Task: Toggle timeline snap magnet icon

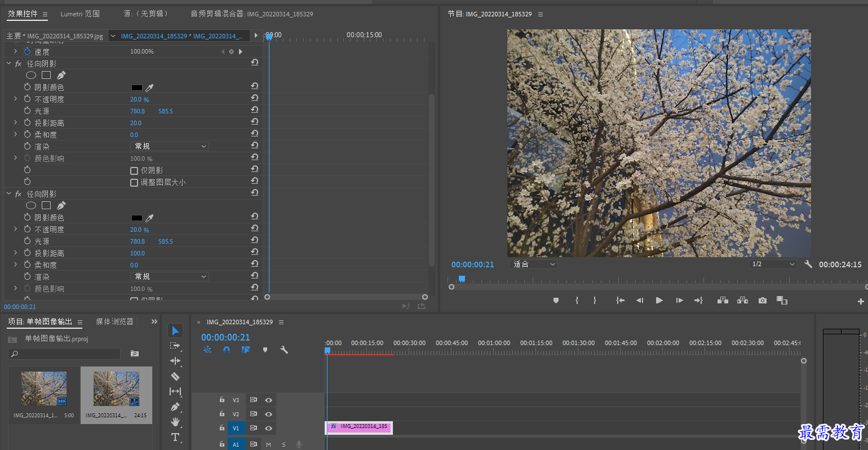Action: (x=227, y=350)
